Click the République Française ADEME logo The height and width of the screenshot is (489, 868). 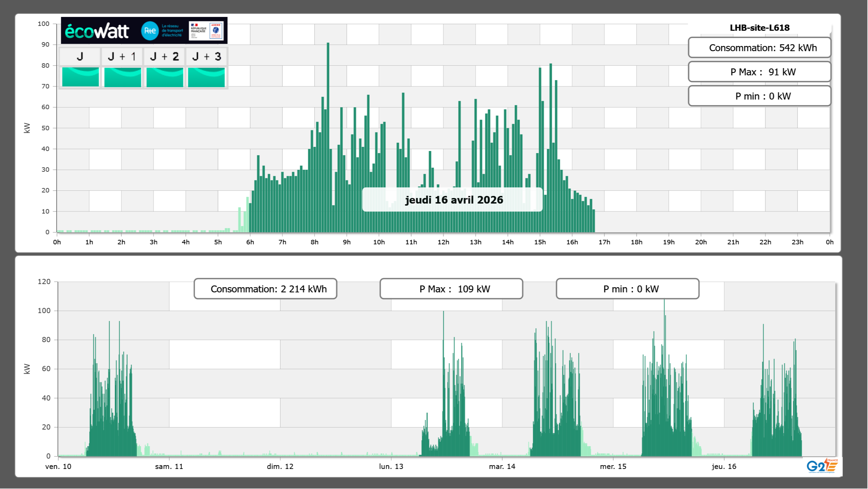pos(206,31)
